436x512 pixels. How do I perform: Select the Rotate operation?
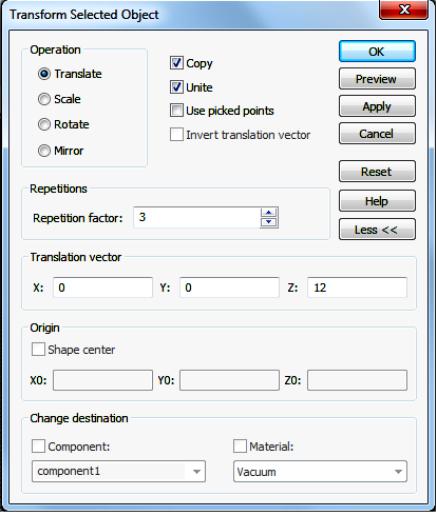pyautogui.click(x=44, y=124)
